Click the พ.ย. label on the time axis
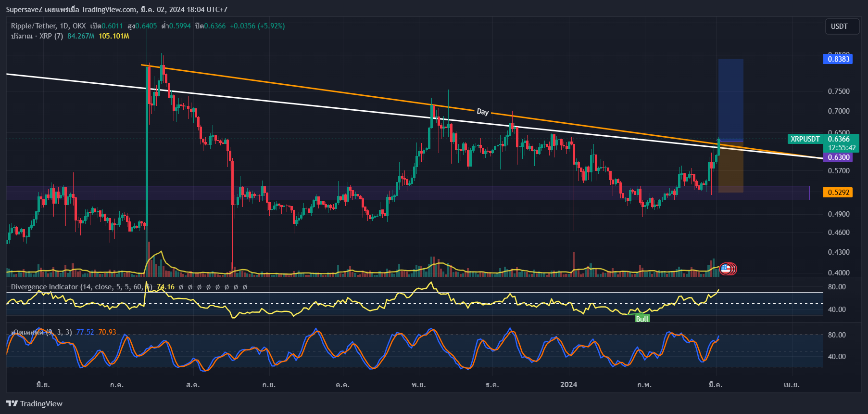Screen dimensions: 868x414 pyautogui.click(x=418, y=385)
